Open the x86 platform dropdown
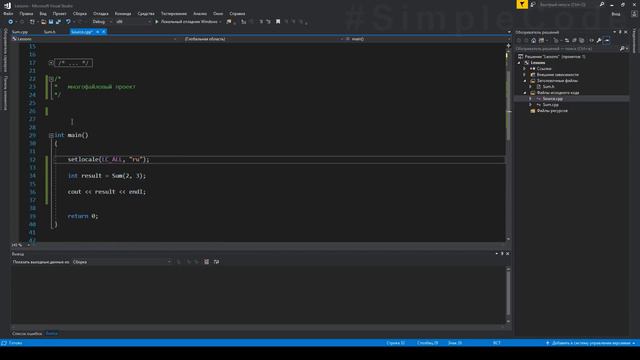Image resolution: width=640 pixels, height=360 pixels. pyautogui.click(x=133, y=22)
